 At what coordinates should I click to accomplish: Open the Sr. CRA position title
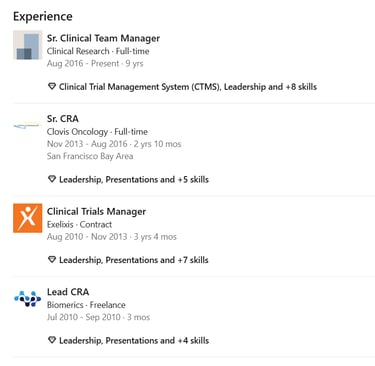(63, 119)
